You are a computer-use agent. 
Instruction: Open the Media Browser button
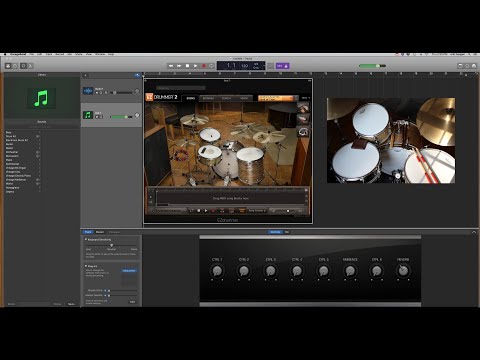tap(474, 66)
